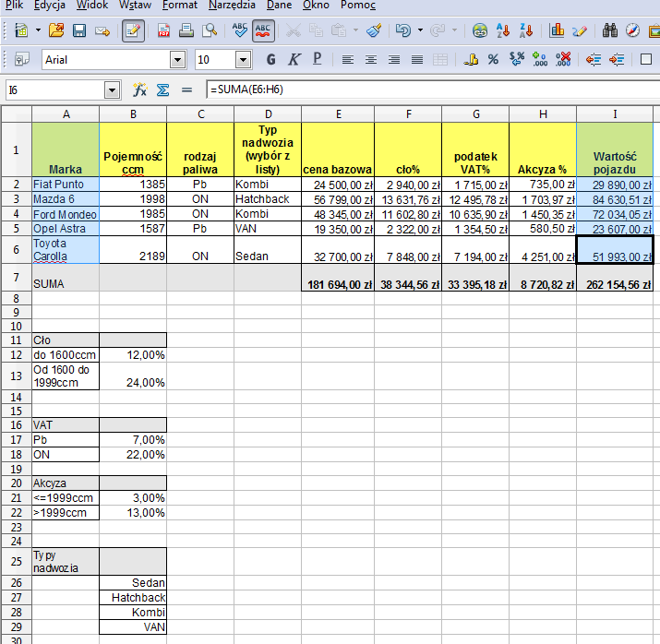The width and height of the screenshot is (660, 644).
Task: Toggle underline P formatting button
Action: [x=317, y=60]
